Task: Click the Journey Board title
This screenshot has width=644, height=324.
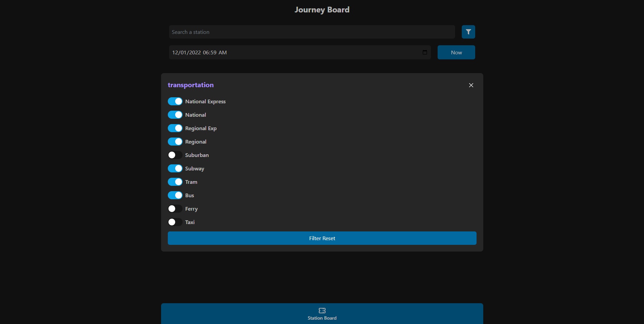Action: (x=322, y=10)
